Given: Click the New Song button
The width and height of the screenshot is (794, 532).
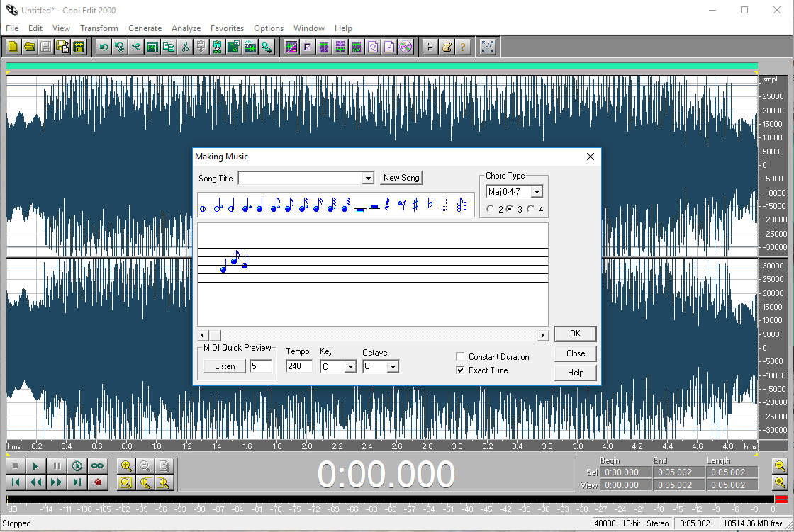Looking at the screenshot, I should pos(401,178).
